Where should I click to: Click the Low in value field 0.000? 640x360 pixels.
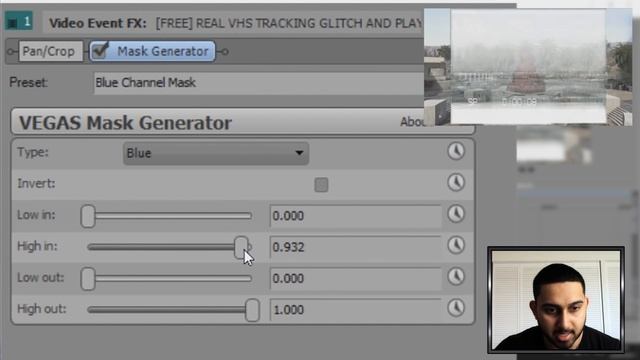pyautogui.click(x=355, y=216)
